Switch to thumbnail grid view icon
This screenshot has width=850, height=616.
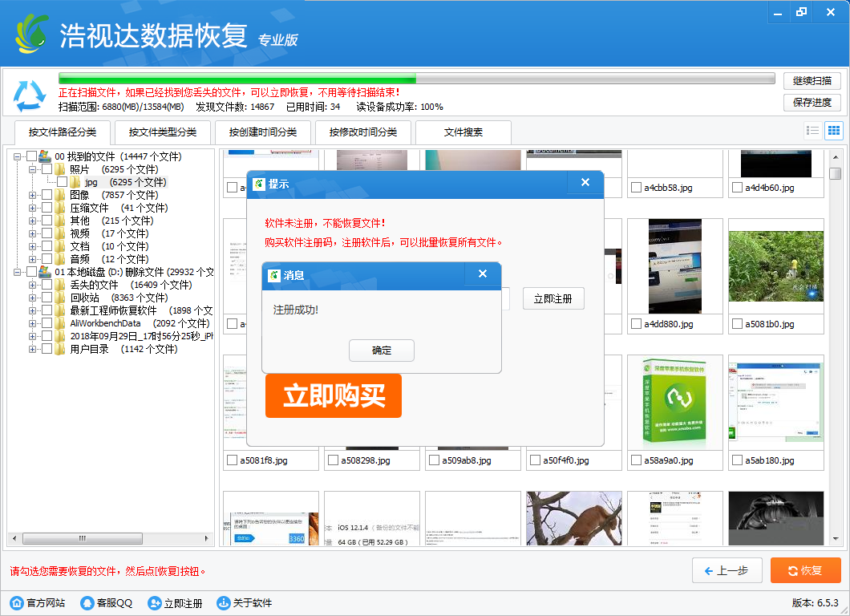[x=833, y=131]
